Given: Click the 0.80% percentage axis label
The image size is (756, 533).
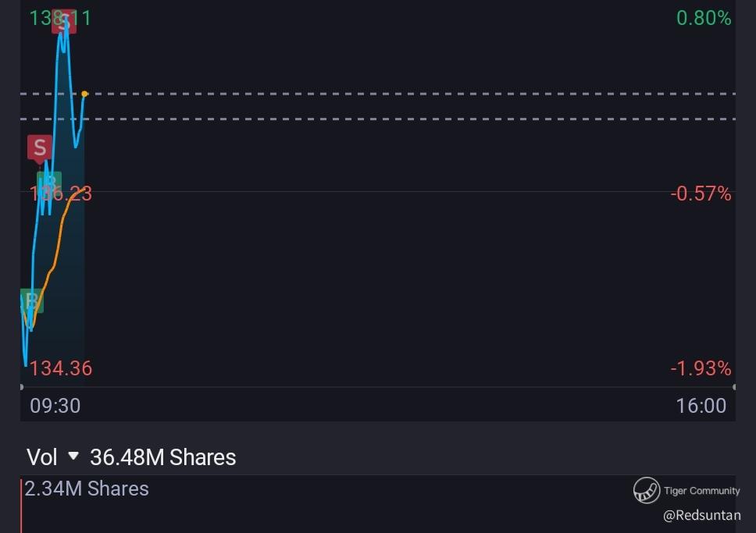Looking at the screenshot, I should click(x=704, y=18).
